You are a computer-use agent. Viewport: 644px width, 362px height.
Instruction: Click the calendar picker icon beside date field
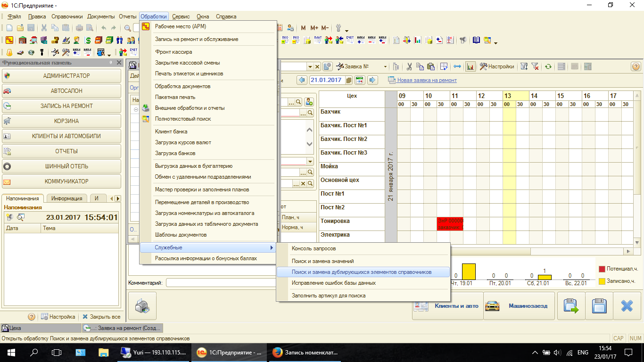point(349,80)
